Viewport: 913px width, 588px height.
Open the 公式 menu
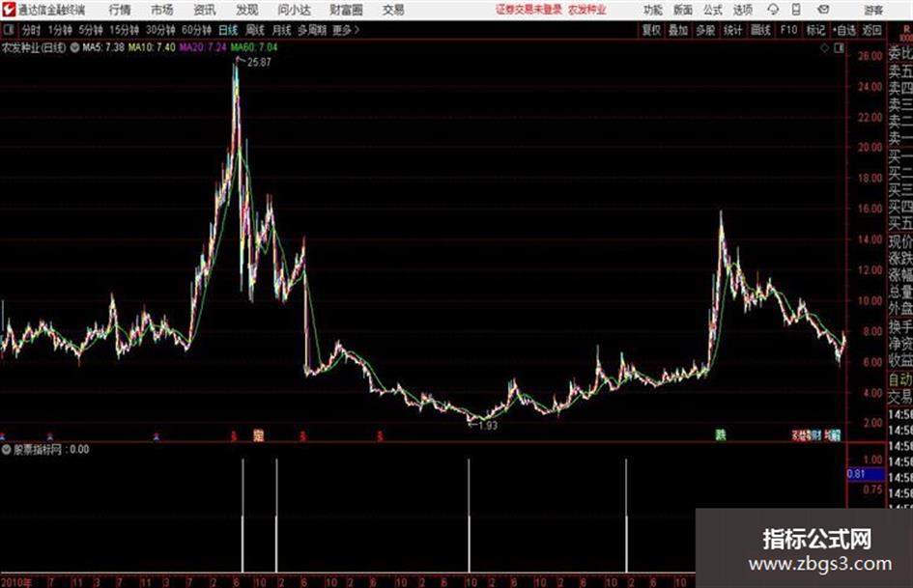713,10
